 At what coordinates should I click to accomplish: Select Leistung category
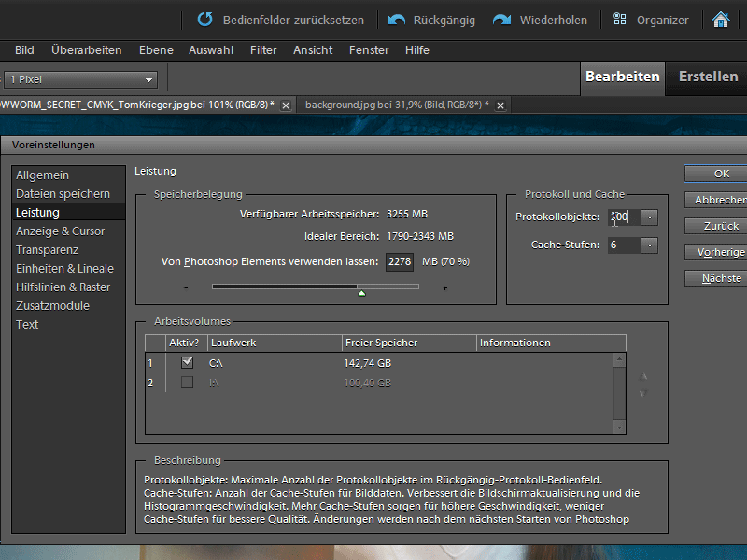68,213
